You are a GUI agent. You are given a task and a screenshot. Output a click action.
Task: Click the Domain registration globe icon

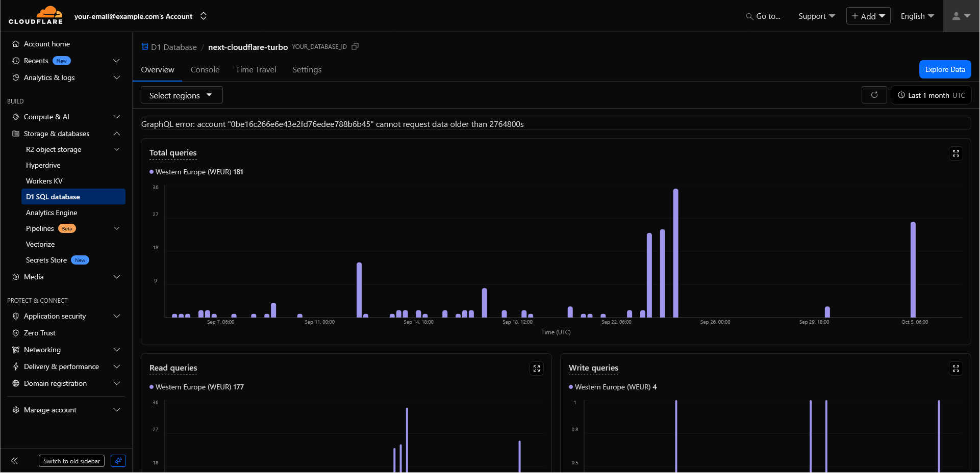coord(16,383)
